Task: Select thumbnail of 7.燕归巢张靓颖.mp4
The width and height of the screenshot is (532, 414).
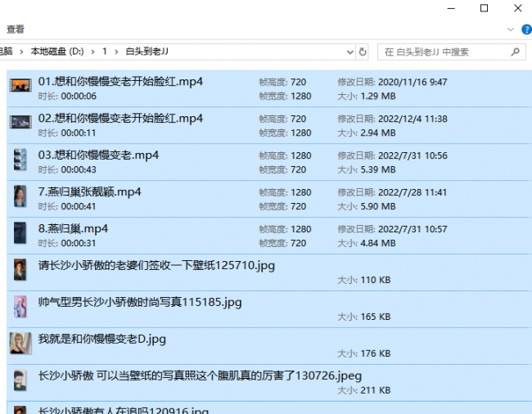Action: [x=20, y=196]
